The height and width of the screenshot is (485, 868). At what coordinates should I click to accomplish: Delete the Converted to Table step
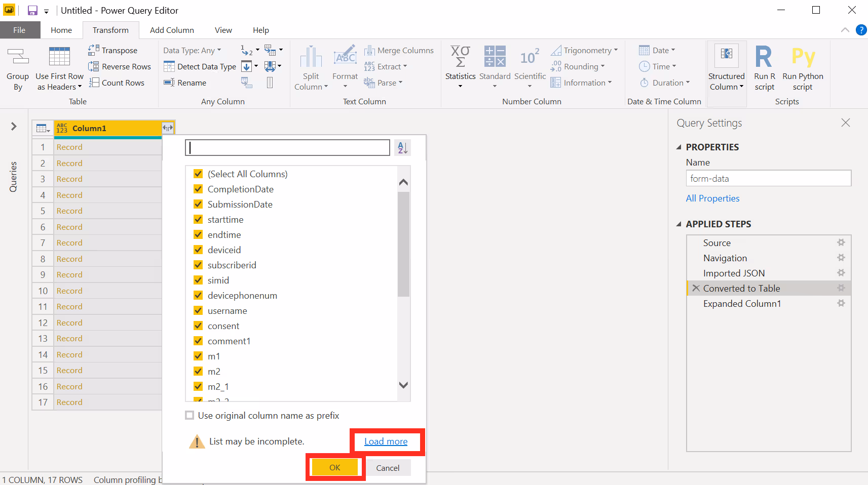click(696, 288)
